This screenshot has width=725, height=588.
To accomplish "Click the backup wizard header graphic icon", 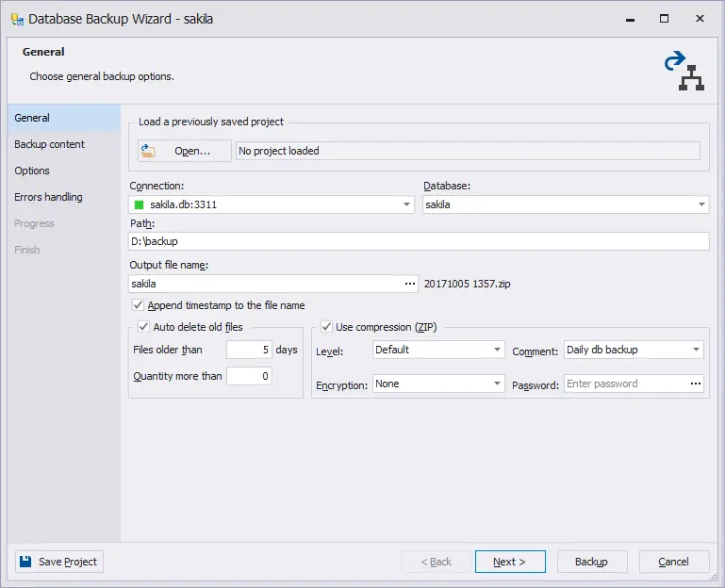I will pos(684,71).
